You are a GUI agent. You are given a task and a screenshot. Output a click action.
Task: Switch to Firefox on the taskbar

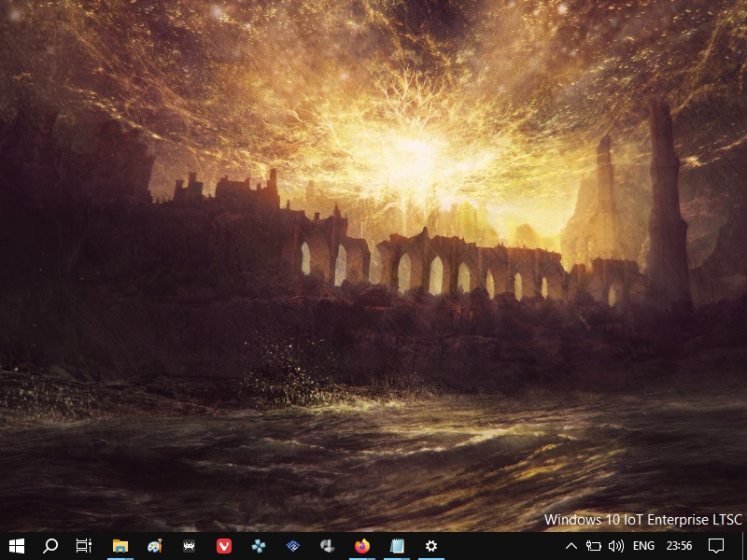pyautogui.click(x=362, y=546)
